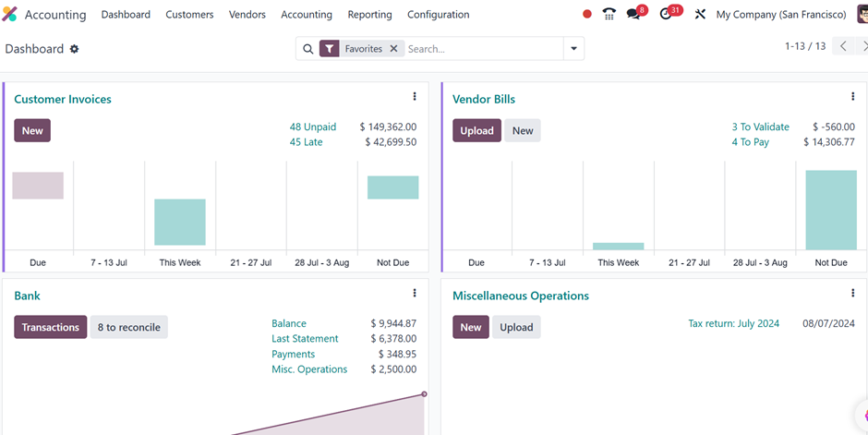Click the Accounting app logo icon
The height and width of the screenshot is (435, 868).
(9, 15)
